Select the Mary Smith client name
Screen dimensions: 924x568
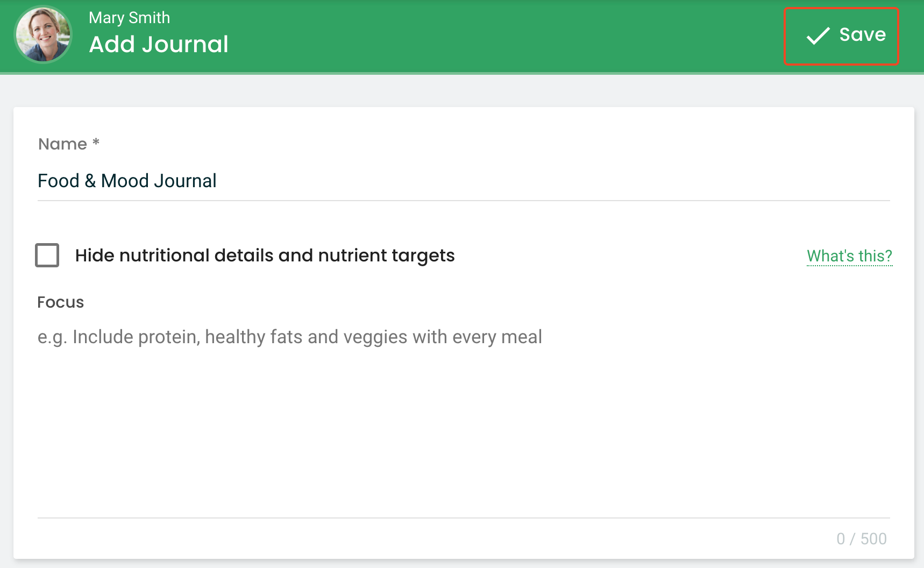[129, 18]
